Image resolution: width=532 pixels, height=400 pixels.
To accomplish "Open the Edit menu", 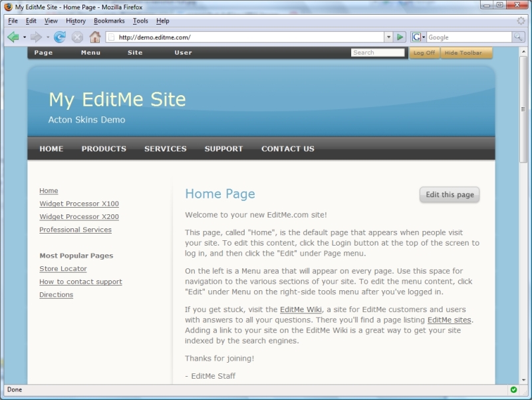I will pyautogui.click(x=31, y=21).
